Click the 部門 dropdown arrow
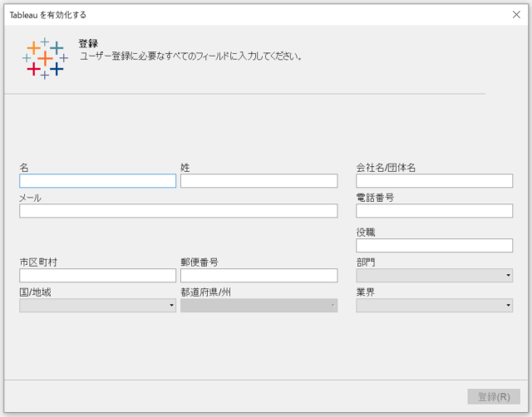Screen dimensions: 532x417 point(508,275)
